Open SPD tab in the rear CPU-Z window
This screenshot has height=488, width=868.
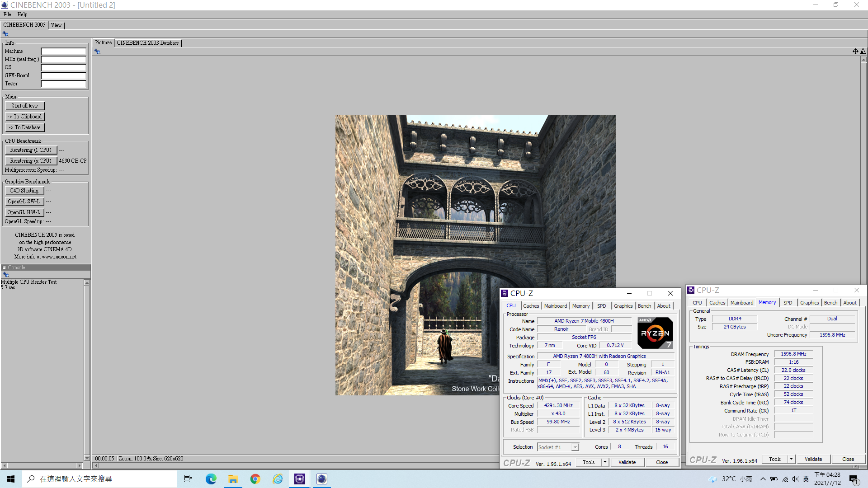(x=788, y=303)
